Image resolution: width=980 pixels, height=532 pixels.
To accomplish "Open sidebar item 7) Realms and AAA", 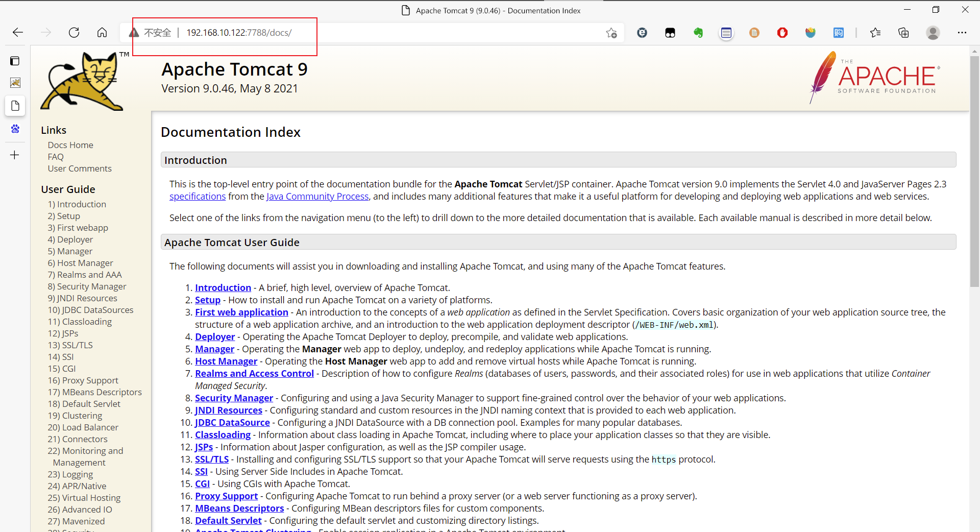I will pyautogui.click(x=85, y=275).
